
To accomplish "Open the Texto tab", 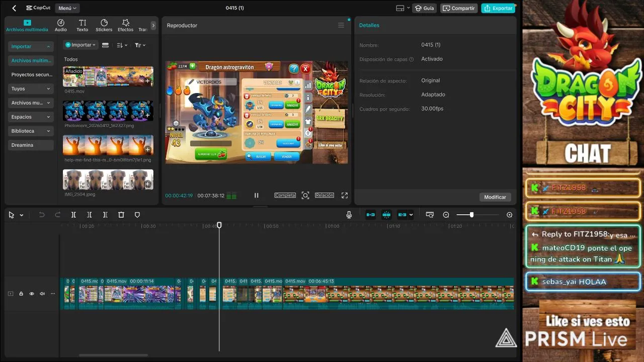I will [x=83, y=26].
